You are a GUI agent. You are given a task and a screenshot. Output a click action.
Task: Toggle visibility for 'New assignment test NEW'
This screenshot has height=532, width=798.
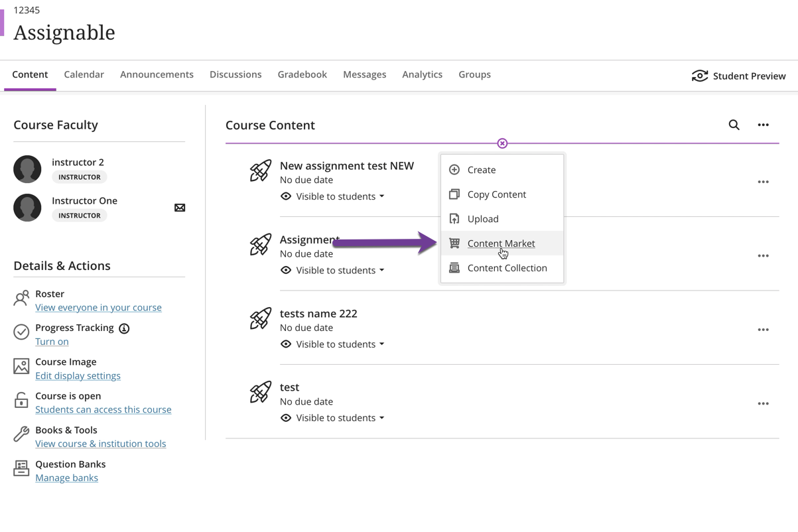point(286,196)
